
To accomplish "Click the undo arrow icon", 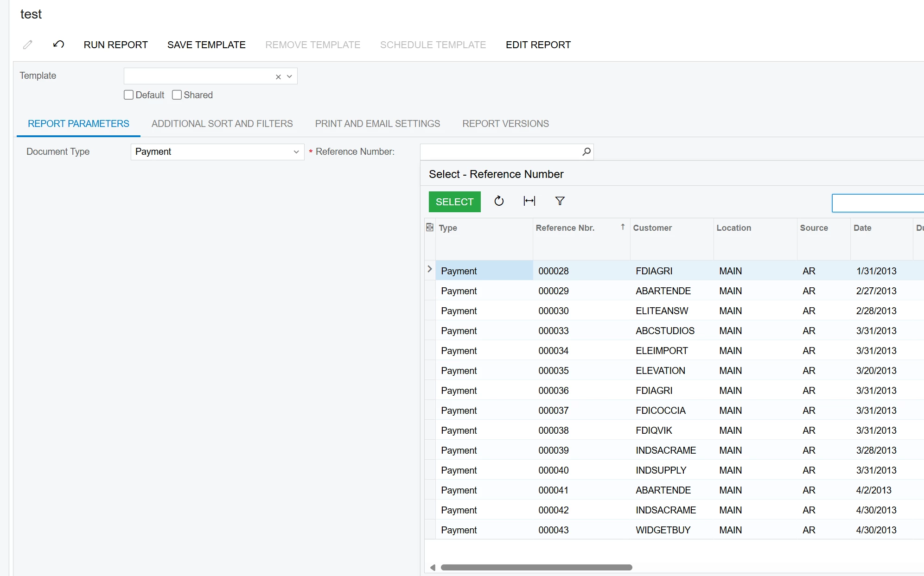I will (58, 44).
